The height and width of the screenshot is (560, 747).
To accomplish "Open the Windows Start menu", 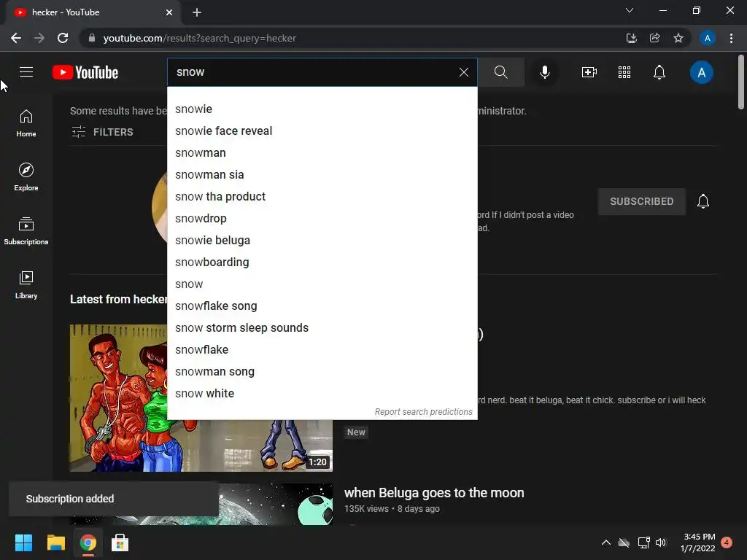I will tap(23, 542).
